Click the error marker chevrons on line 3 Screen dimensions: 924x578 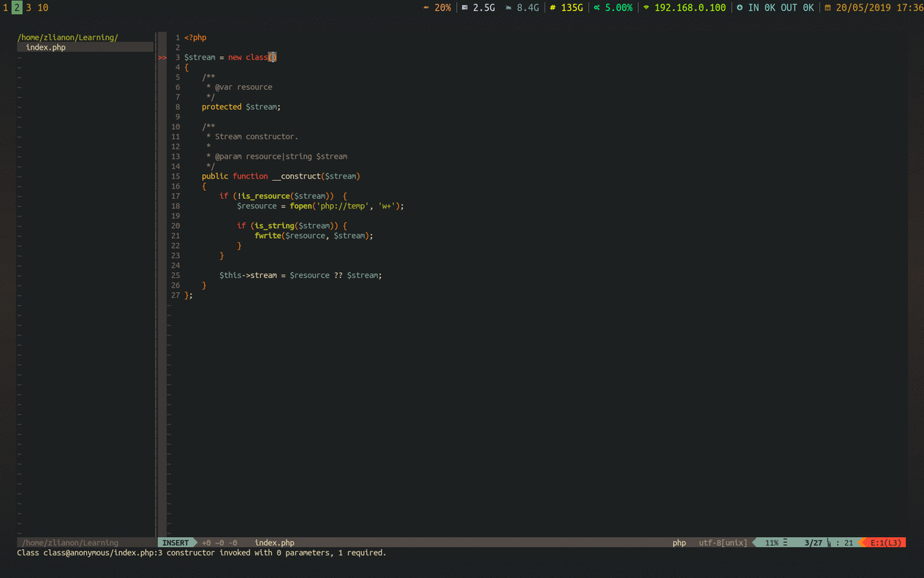coord(162,56)
